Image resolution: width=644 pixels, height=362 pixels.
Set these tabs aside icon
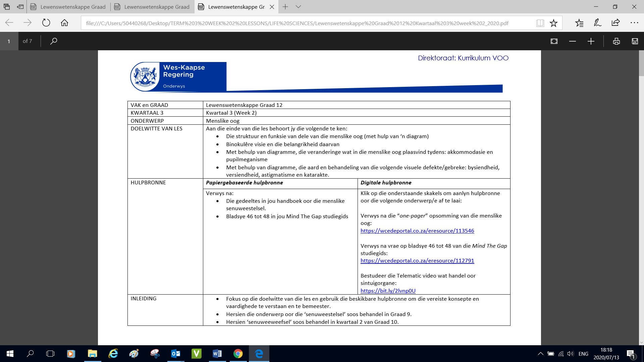(x=20, y=7)
